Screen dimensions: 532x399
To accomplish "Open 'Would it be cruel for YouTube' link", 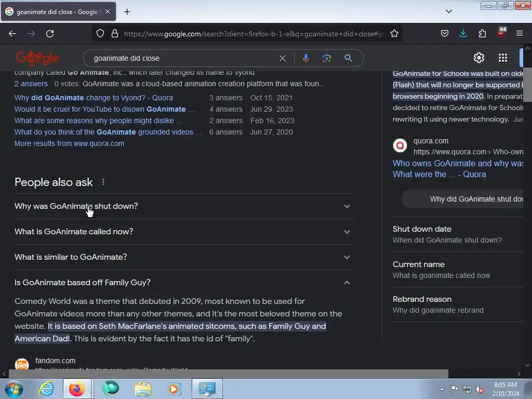I will click(104, 109).
